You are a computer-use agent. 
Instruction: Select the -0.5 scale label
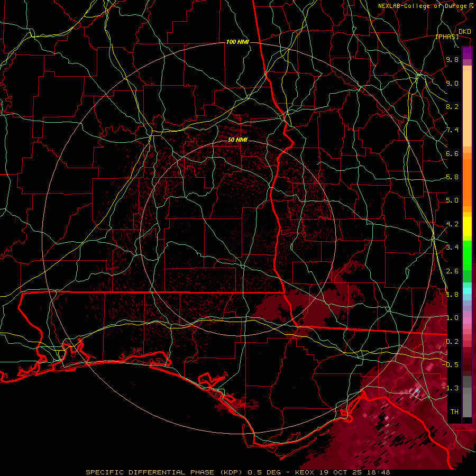pyautogui.click(x=450, y=364)
